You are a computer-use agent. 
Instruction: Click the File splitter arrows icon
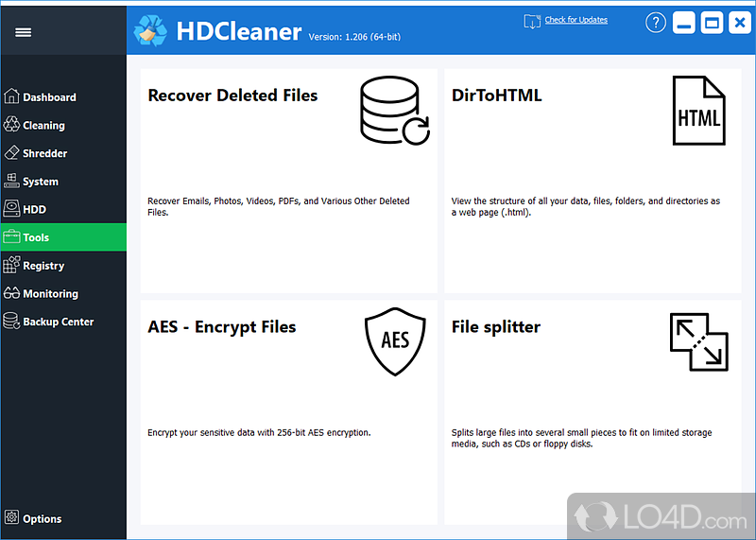[x=699, y=342]
